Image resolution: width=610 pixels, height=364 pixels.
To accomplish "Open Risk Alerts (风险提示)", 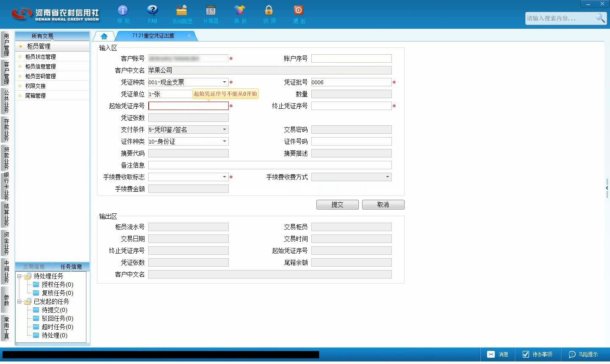I will click(583, 355).
